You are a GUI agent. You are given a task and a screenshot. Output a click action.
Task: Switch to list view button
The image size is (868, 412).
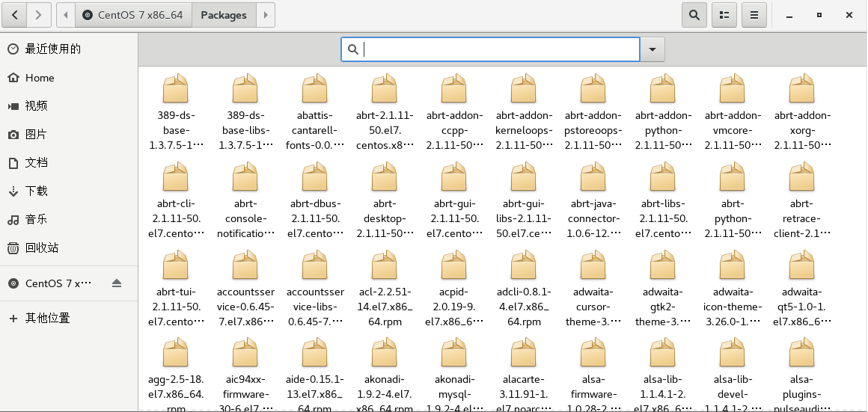pyautogui.click(x=724, y=15)
